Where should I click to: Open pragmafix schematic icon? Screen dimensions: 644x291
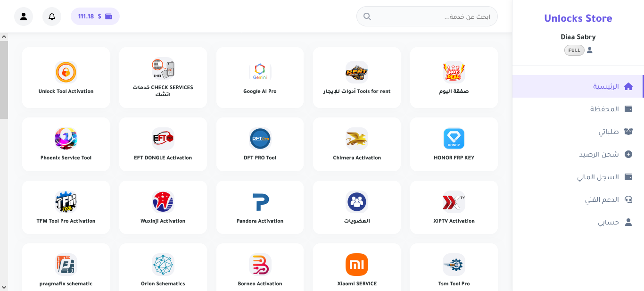pyautogui.click(x=66, y=265)
